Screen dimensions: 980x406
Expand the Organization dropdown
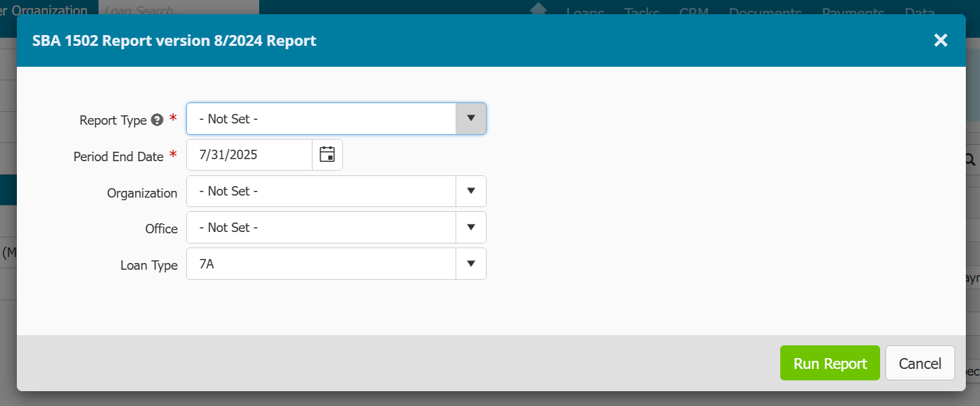[471, 192]
